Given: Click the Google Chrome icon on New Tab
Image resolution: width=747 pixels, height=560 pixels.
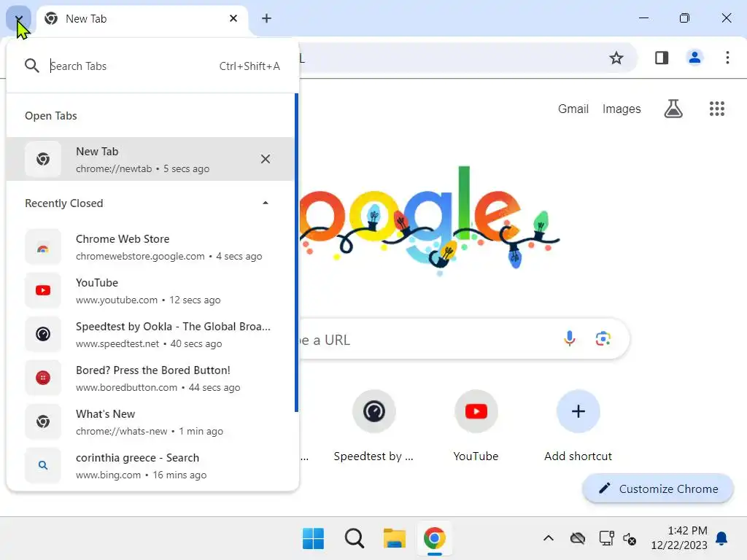Looking at the screenshot, I should pos(51,18).
